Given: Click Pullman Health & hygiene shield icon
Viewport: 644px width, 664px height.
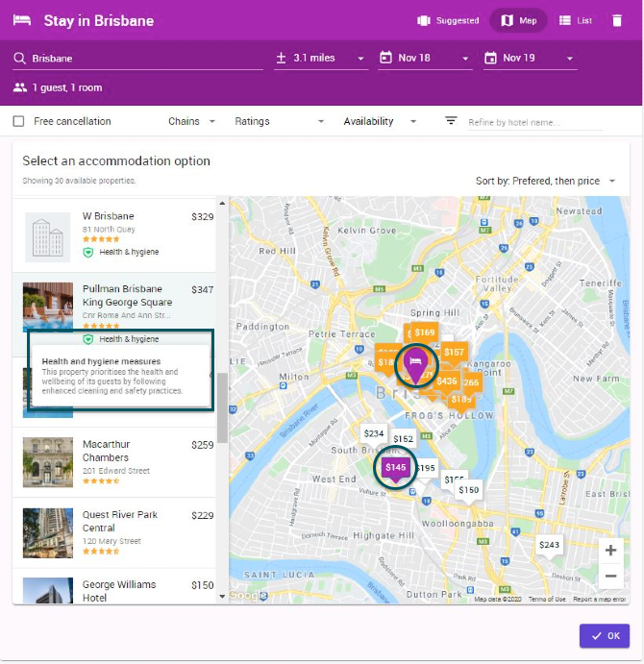Looking at the screenshot, I should (87, 339).
